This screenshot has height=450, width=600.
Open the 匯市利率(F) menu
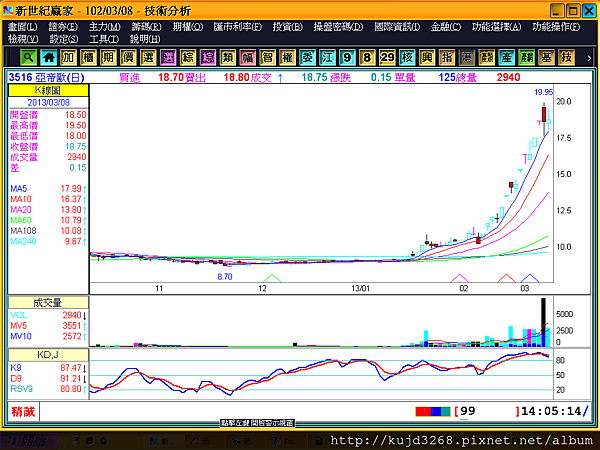coord(238,27)
